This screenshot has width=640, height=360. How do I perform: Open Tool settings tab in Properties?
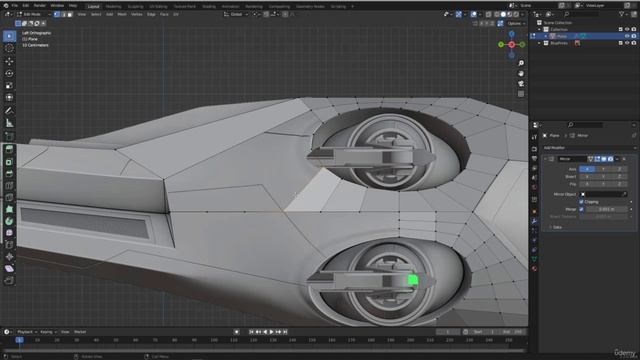534,137
